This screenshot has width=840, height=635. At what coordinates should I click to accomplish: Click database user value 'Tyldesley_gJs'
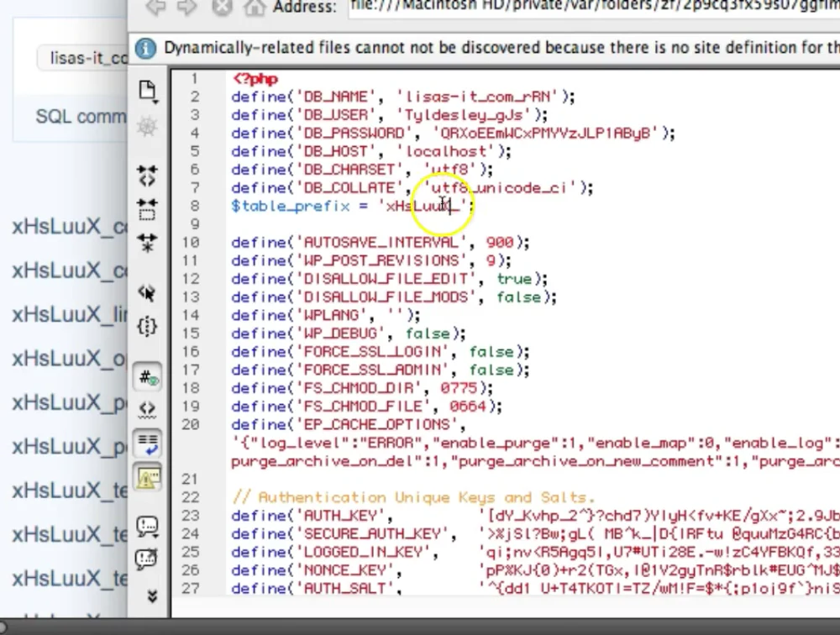[468, 115]
